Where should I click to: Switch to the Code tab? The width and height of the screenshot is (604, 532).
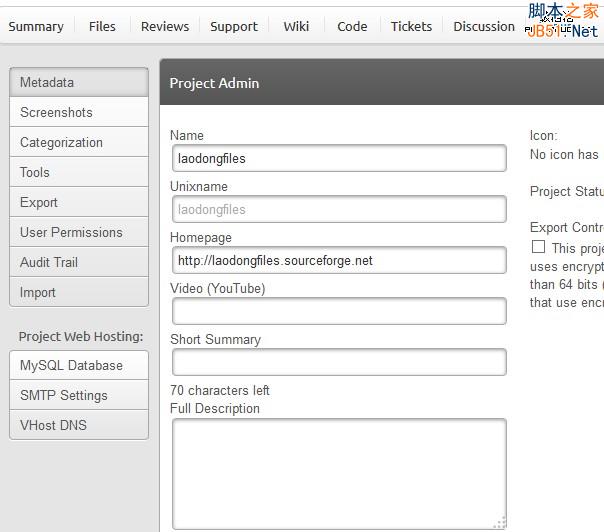point(352,27)
